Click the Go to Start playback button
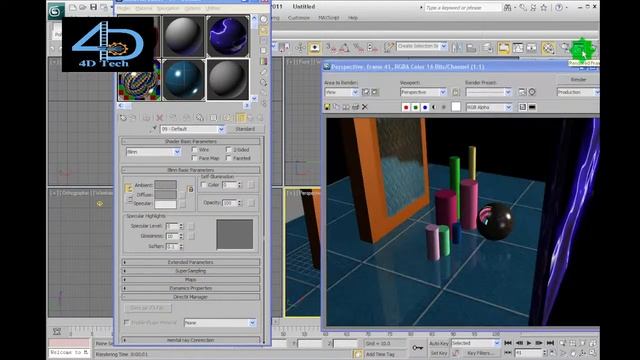 (x=508, y=343)
